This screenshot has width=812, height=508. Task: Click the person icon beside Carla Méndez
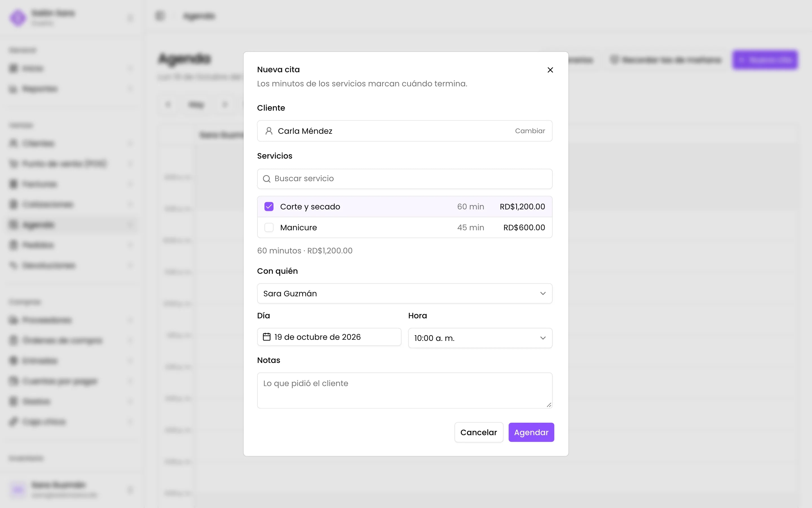coord(269,131)
